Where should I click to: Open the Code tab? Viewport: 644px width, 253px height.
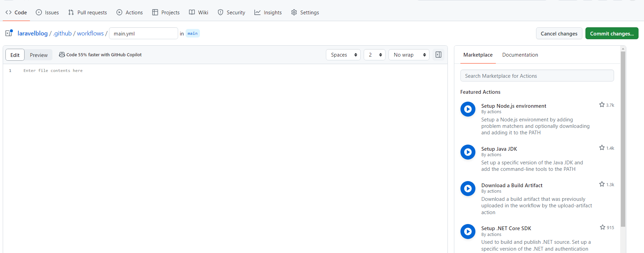[x=16, y=12]
